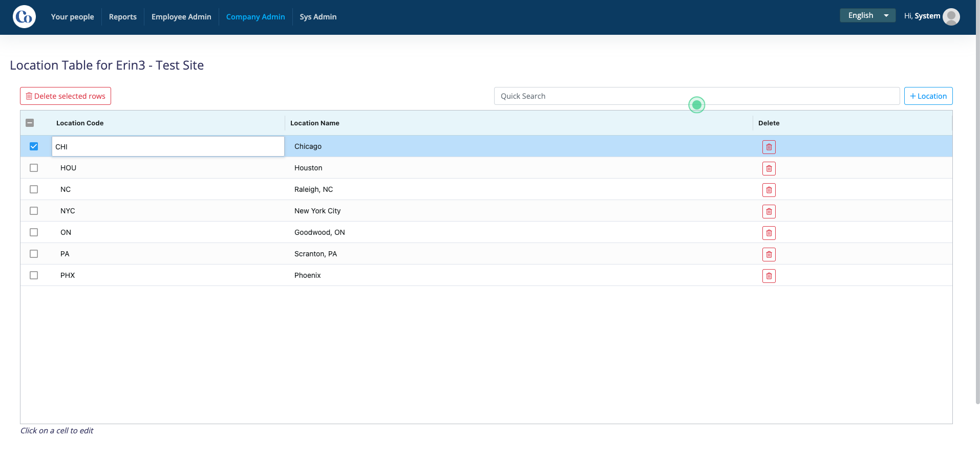The width and height of the screenshot is (980, 462).
Task: Click Delete selected rows button
Action: click(x=66, y=96)
